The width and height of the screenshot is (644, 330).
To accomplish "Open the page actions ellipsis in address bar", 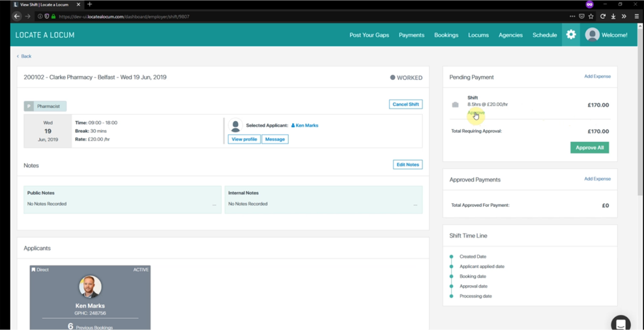I will click(572, 16).
